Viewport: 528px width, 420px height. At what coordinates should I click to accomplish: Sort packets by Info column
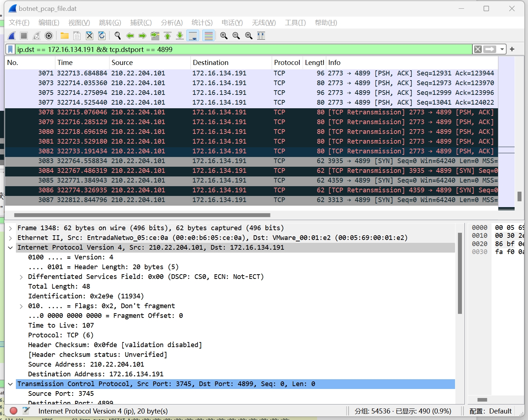click(412, 63)
